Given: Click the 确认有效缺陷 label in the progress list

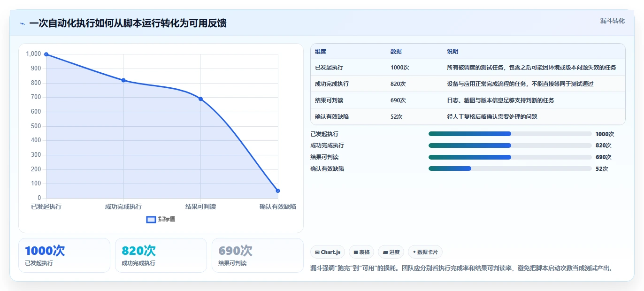Looking at the screenshot, I should click(327, 169).
